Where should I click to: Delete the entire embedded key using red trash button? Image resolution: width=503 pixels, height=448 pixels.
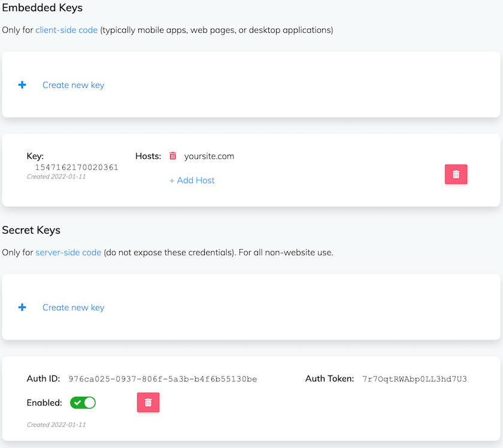click(456, 174)
